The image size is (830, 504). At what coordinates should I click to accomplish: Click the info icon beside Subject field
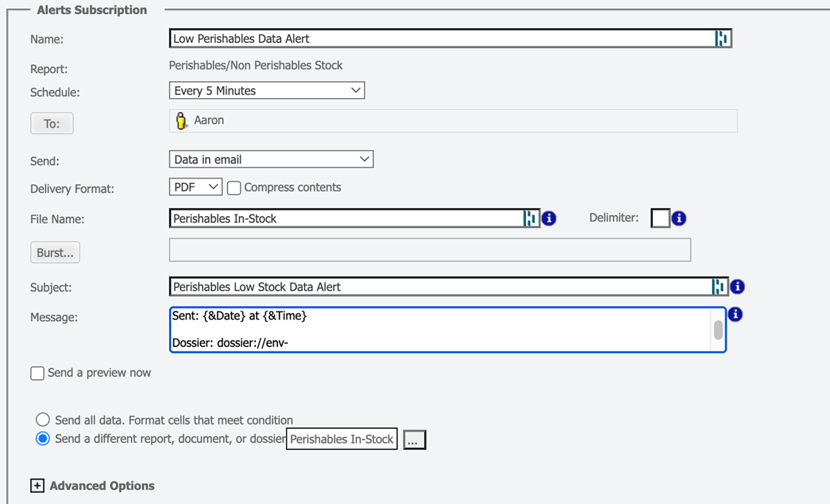coord(737,287)
